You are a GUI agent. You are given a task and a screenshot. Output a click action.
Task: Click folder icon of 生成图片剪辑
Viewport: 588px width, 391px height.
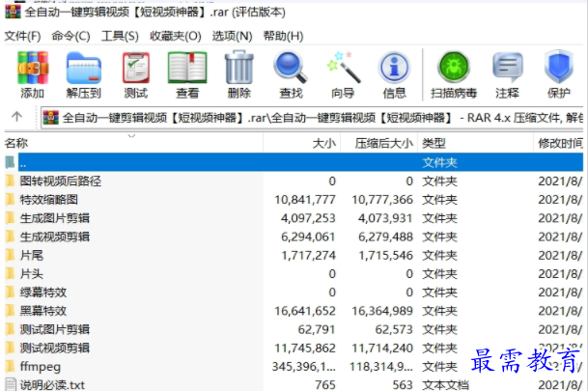[x=10, y=218]
